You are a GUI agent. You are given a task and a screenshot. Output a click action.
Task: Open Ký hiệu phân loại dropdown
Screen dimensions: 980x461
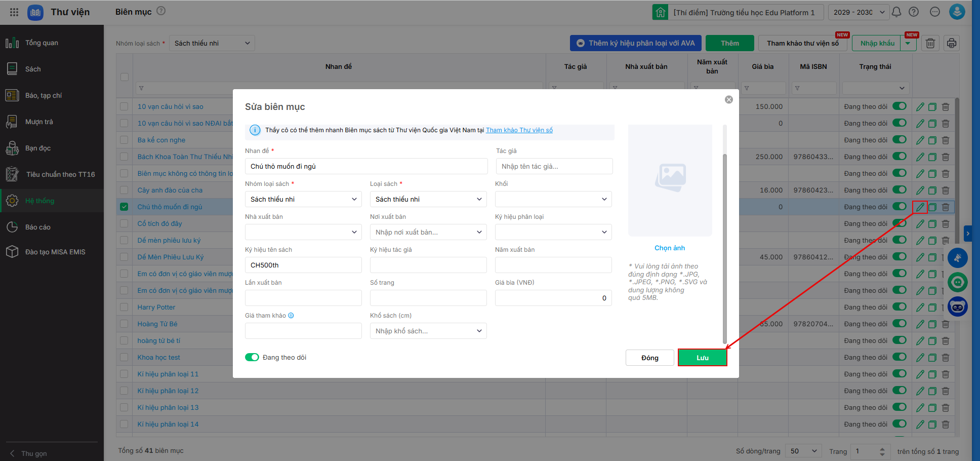(x=553, y=232)
